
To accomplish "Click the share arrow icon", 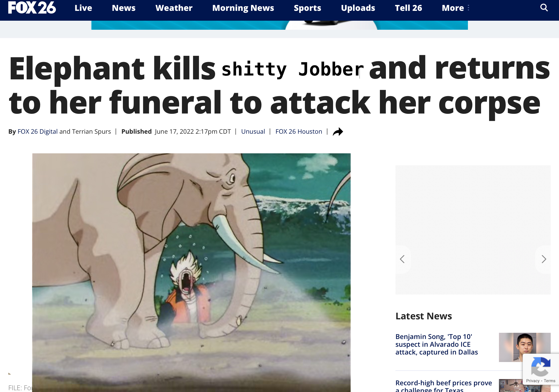I will click(338, 132).
